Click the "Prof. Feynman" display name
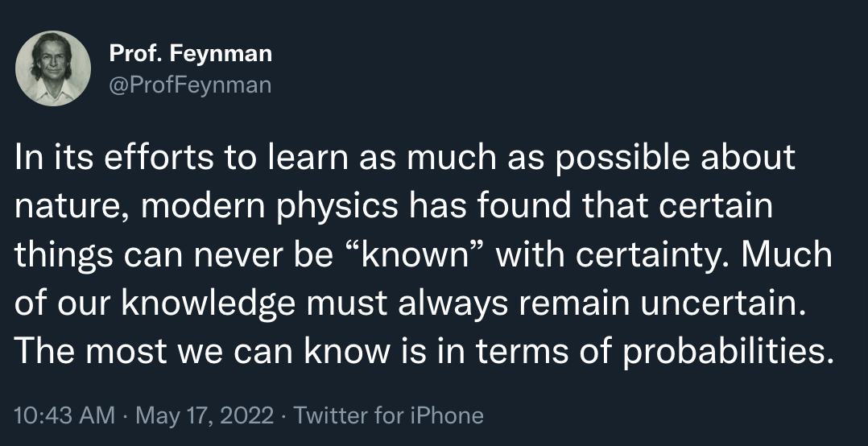Screen dimensions: 868x446 tap(191, 54)
